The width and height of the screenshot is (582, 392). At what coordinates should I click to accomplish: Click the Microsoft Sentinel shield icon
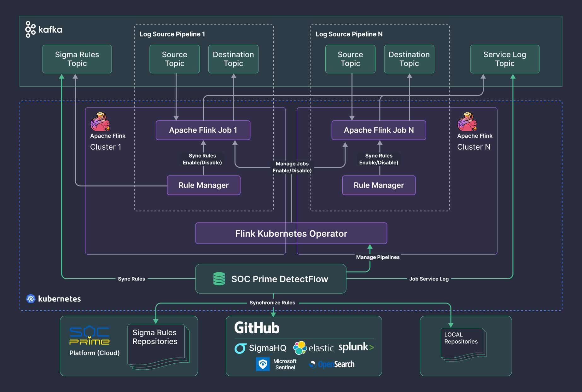[x=263, y=364]
